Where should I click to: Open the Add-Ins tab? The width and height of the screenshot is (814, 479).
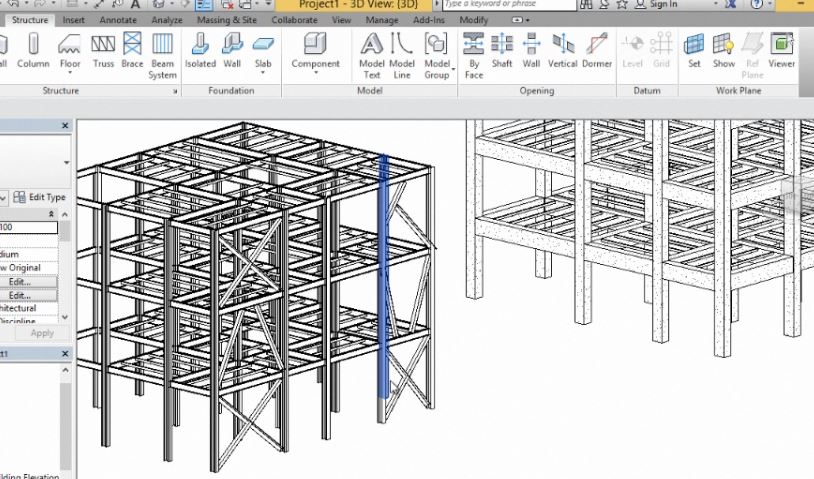(x=429, y=20)
